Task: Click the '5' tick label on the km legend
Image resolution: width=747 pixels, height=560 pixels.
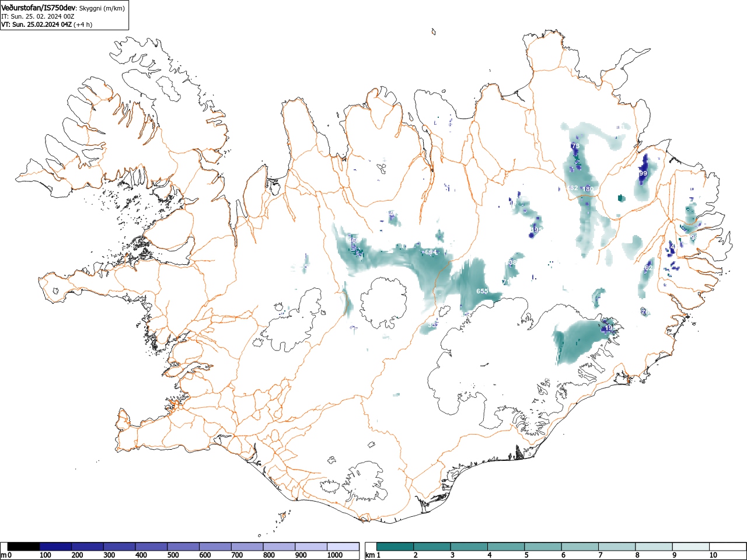Action: (x=526, y=555)
